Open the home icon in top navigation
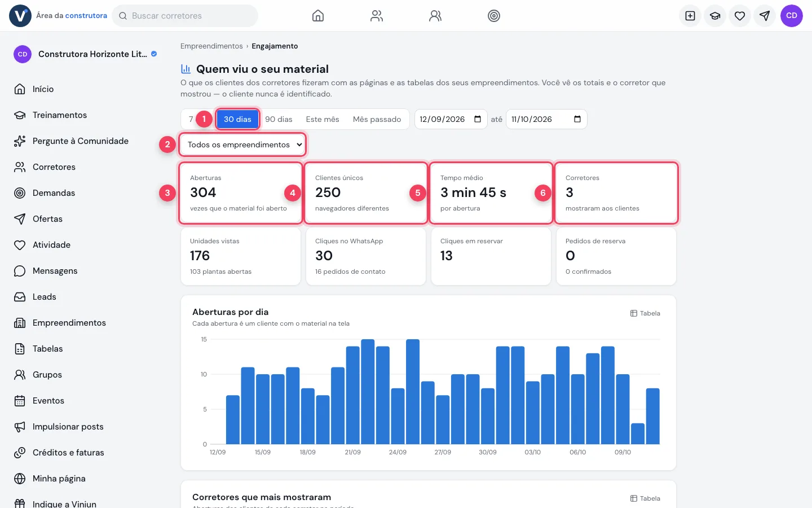Screen dimensions: 812x508 tap(318, 16)
